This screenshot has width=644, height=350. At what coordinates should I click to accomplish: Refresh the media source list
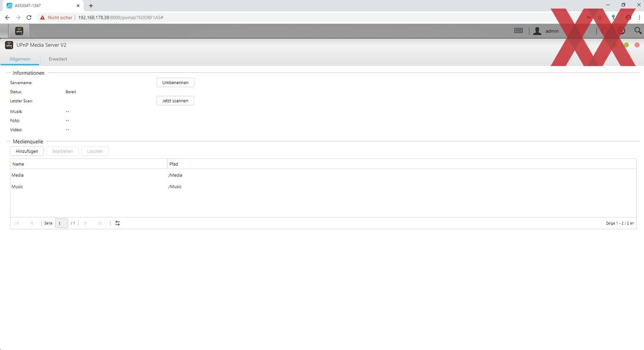click(117, 223)
